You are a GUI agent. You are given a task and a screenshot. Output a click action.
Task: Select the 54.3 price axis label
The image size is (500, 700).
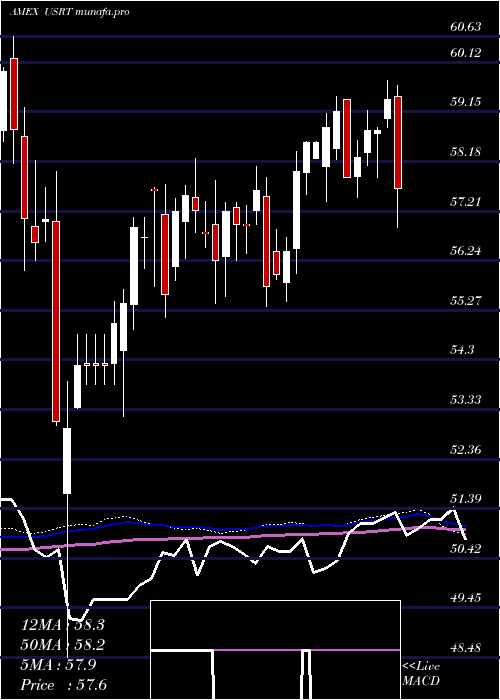click(462, 350)
